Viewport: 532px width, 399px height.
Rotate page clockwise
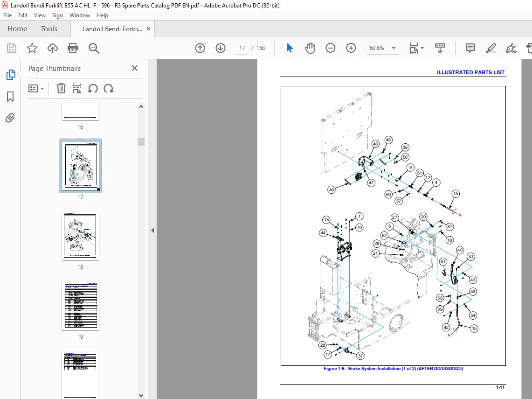tap(109, 89)
